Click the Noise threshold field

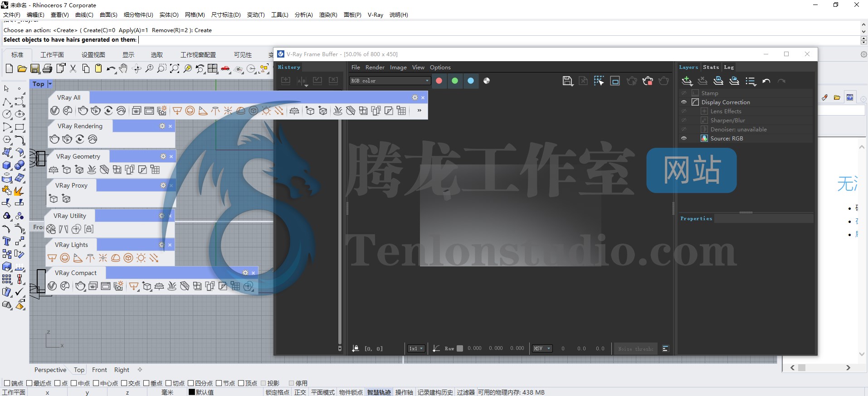point(635,348)
